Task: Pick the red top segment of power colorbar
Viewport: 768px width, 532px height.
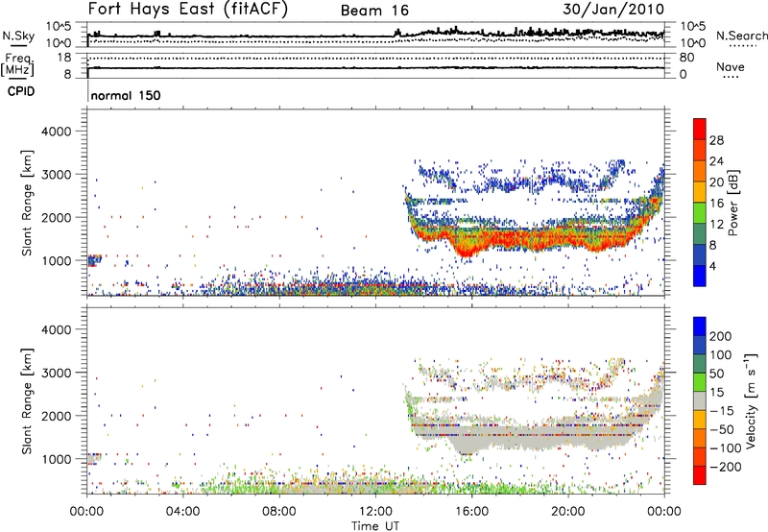Action: tap(700, 130)
